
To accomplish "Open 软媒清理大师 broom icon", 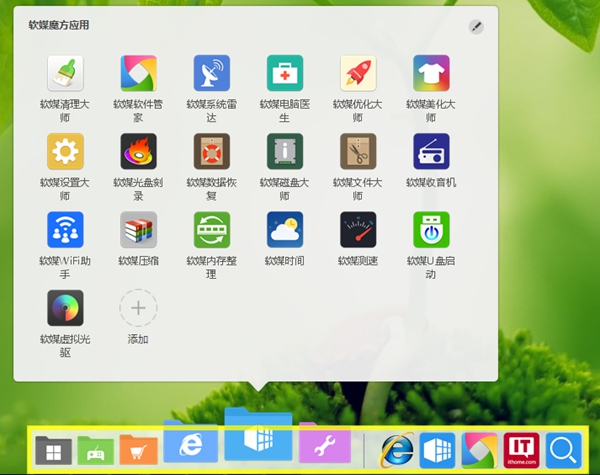I will tap(65, 73).
